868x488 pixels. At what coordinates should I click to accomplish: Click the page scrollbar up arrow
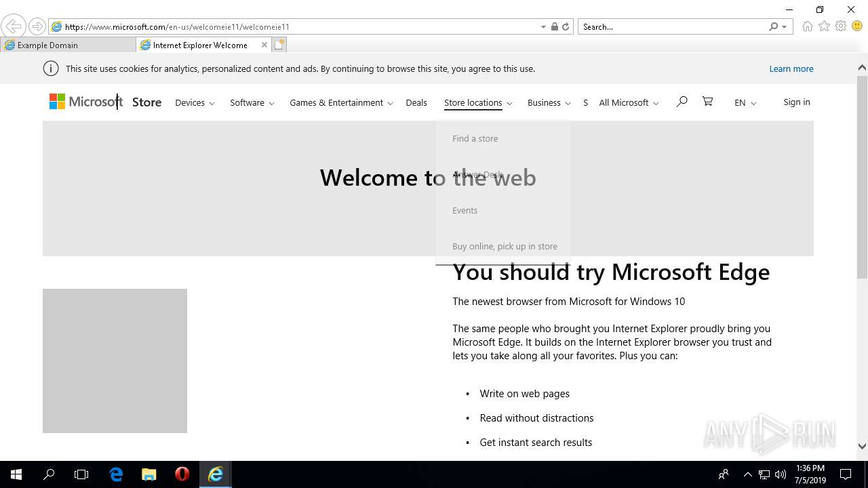click(x=862, y=68)
